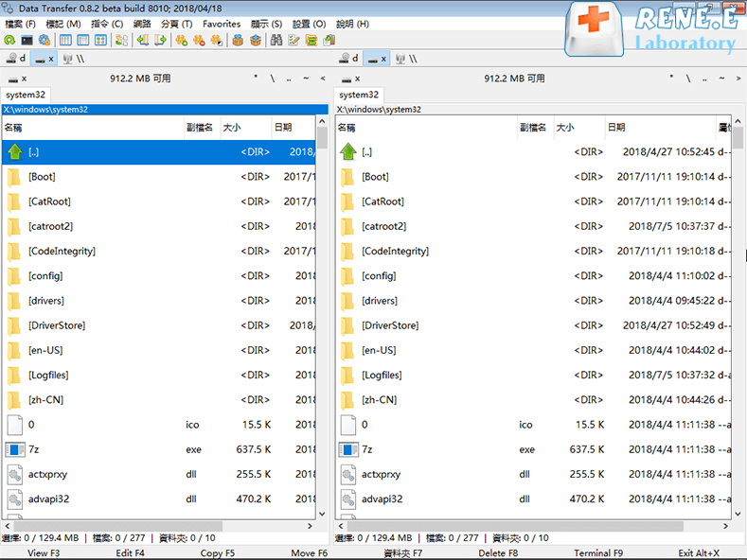Open the 檔案 (F) menu
The image size is (747, 560).
(20, 24)
